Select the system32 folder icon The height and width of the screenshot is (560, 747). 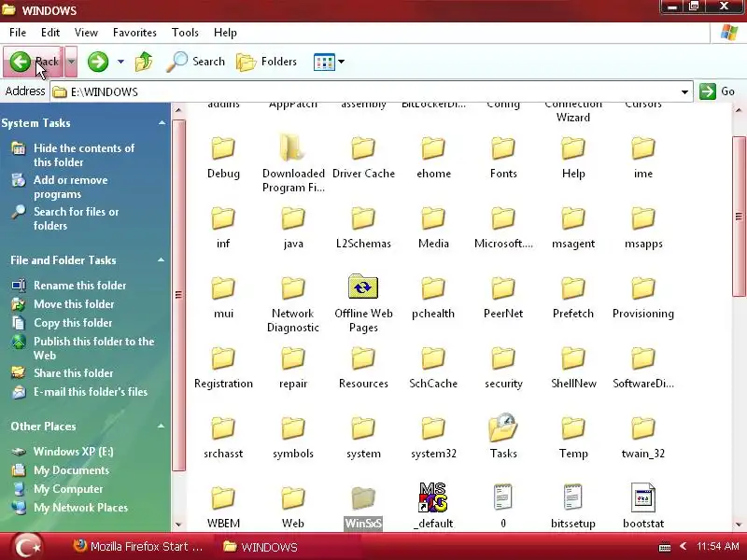pyautogui.click(x=433, y=428)
